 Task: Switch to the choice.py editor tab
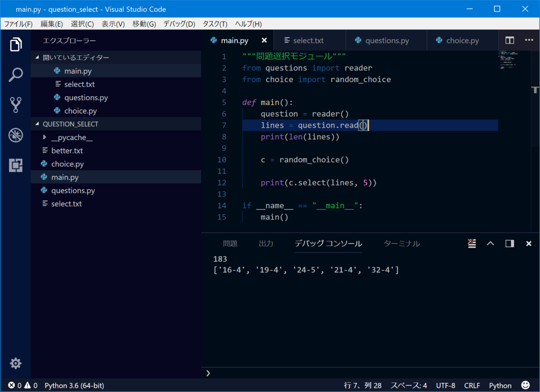pyautogui.click(x=462, y=40)
